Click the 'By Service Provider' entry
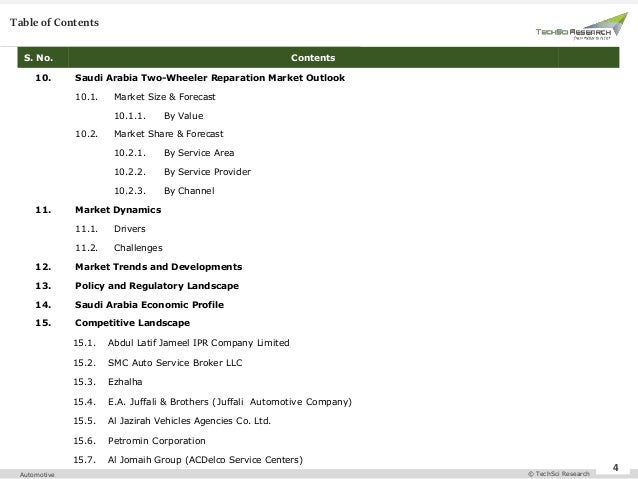 pyautogui.click(x=207, y=172)
